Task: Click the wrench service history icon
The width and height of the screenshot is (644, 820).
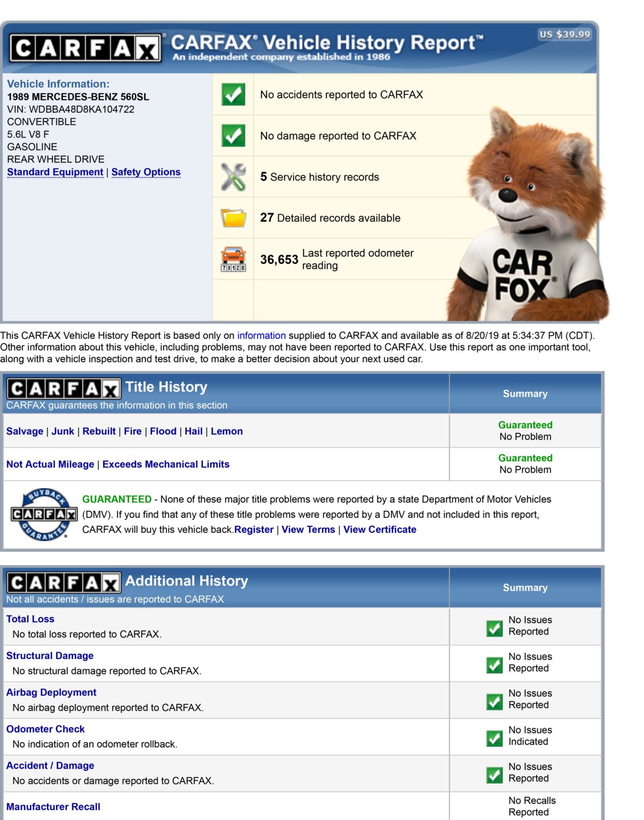Action: 233,177
